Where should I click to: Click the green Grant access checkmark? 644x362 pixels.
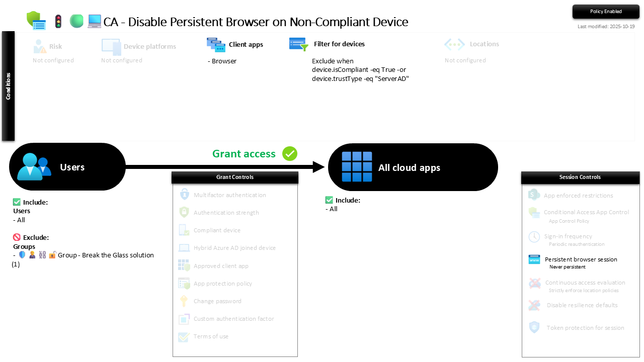[x=290, y=154]
